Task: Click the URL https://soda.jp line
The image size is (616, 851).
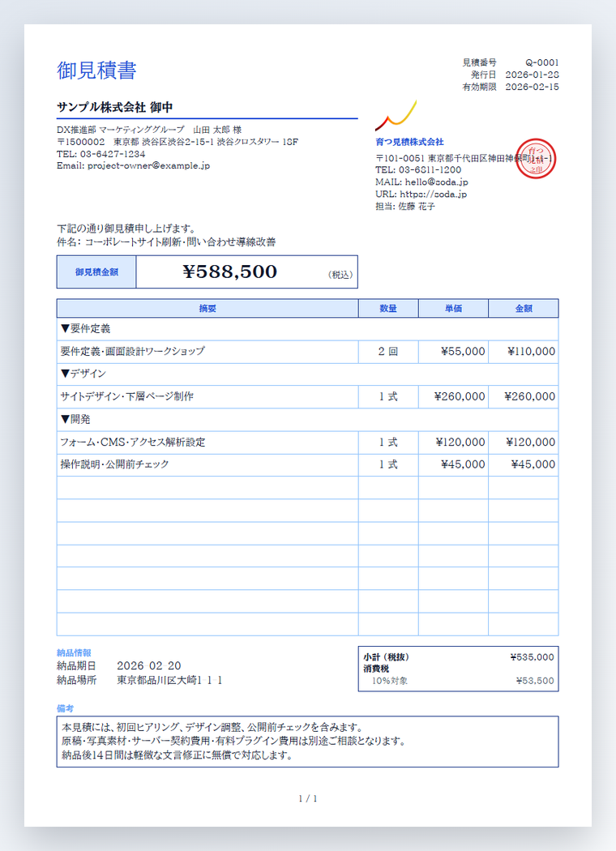Action: (421, 194)
